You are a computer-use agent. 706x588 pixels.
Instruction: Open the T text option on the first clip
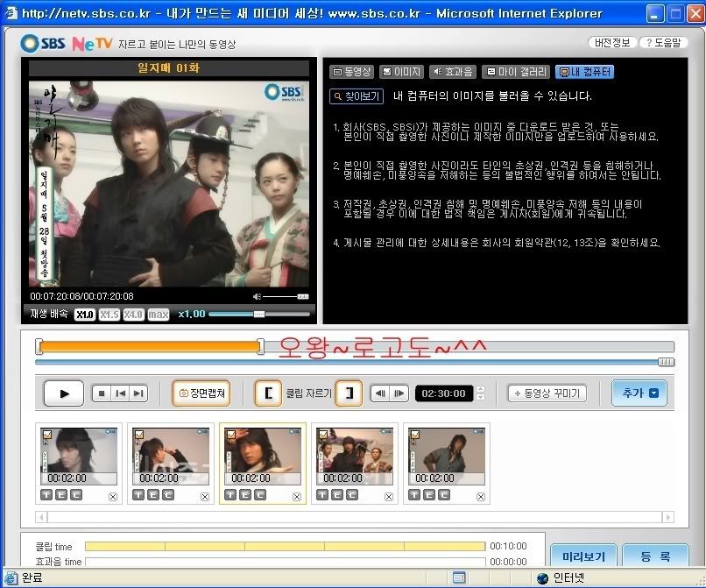(x=46, y=495)
